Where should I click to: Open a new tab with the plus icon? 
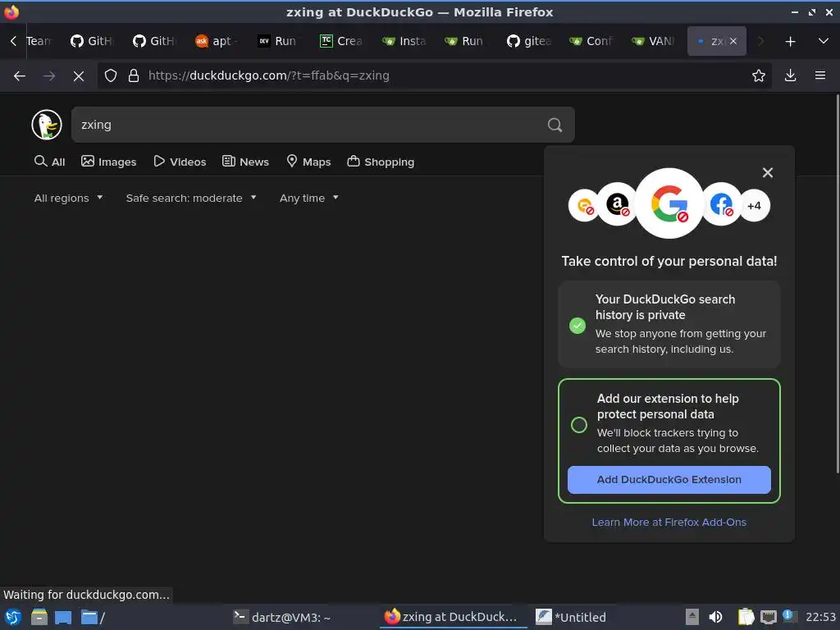tap(790, 41)
